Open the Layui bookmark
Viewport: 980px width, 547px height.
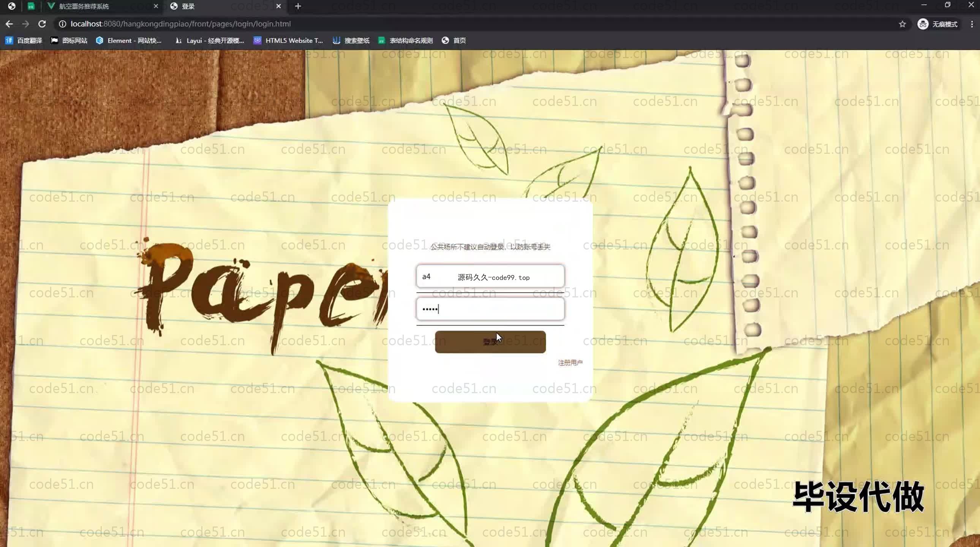click(210, 40)
